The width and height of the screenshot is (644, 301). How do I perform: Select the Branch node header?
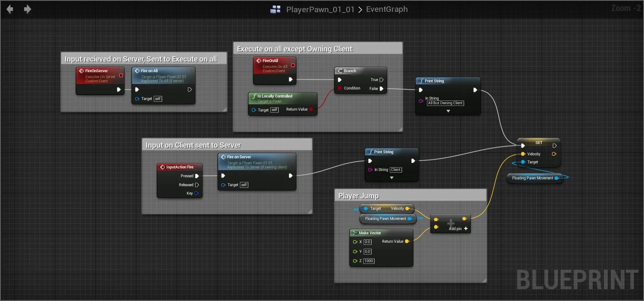point(361,71)
